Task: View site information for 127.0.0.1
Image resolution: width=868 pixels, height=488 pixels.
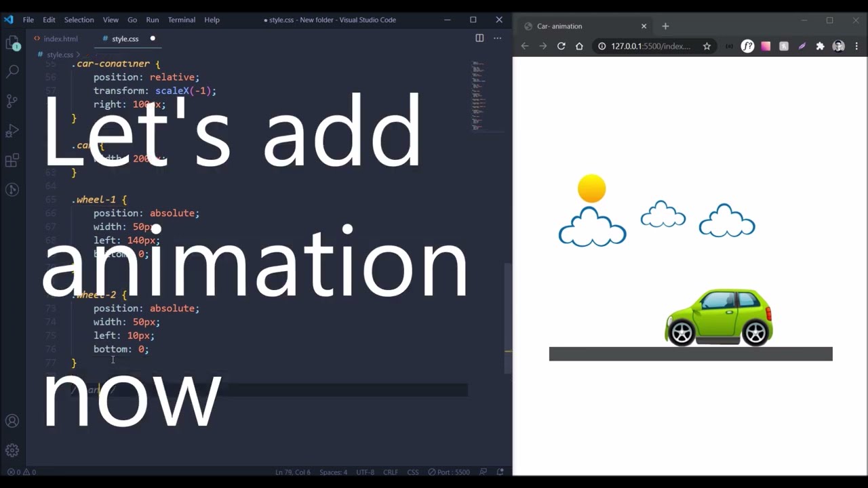Action: click(601, 46)
